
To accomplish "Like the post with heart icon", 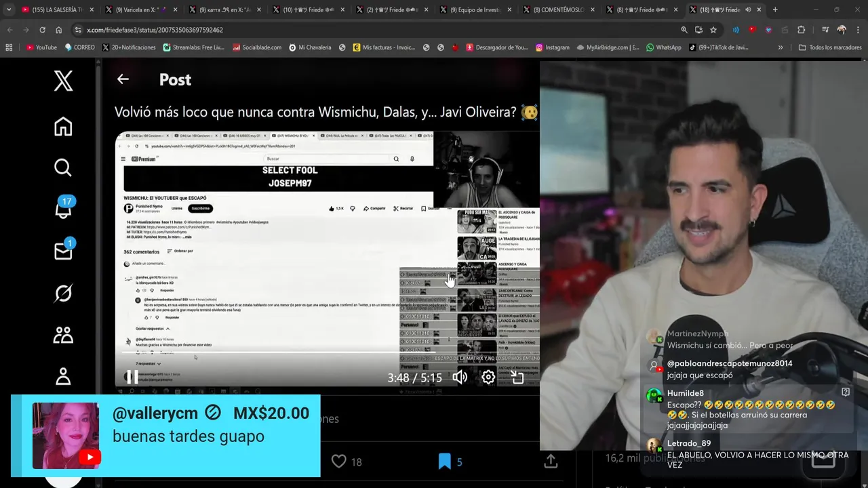I will [339, 462].
